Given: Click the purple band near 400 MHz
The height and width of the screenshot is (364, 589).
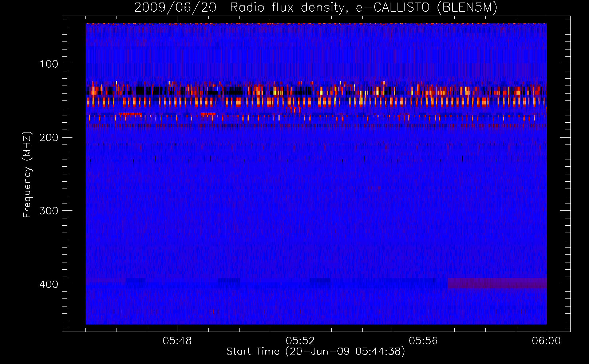Looking at the screenshot, I should point(497,283).
